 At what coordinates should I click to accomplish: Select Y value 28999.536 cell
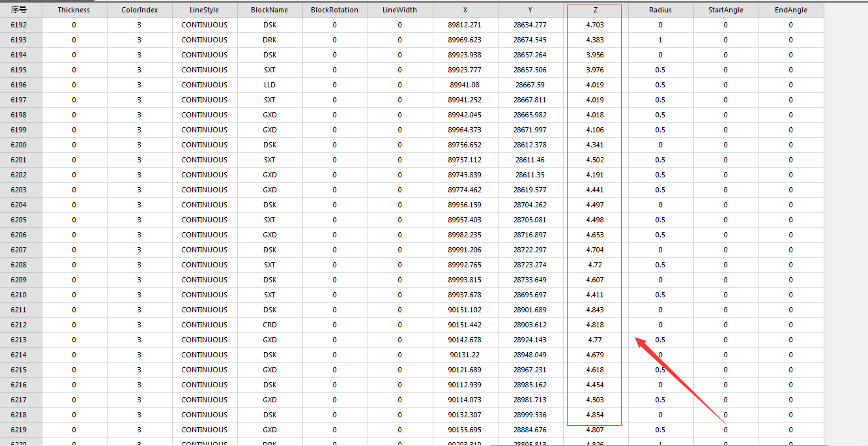530,415
